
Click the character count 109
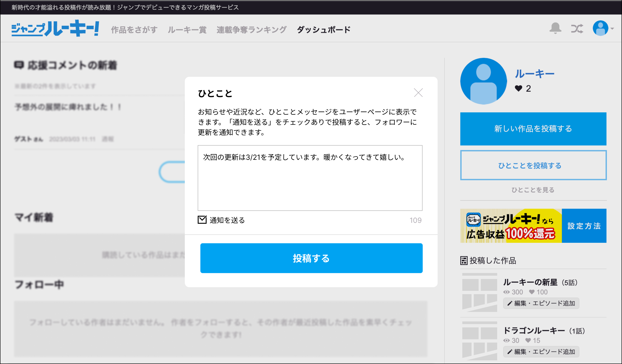point(415,220)
